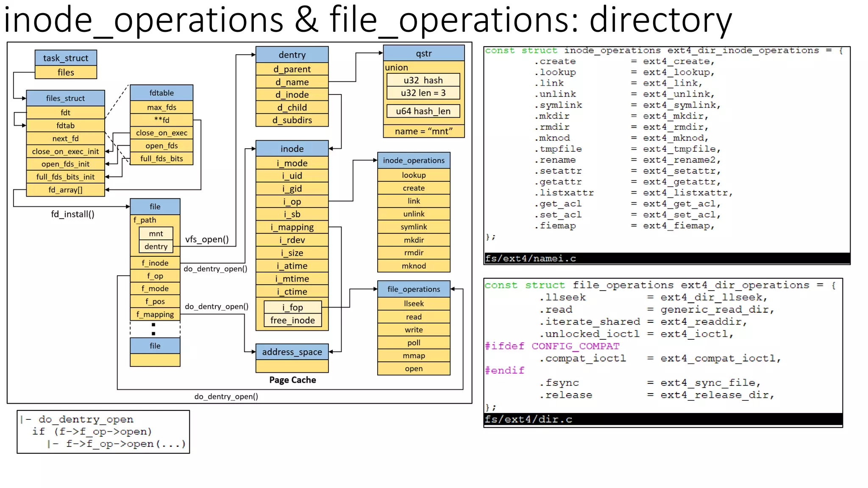Image resolution: width=868 pixels, height=488 pixels.
Task: Select the f_op field in file struct
Action: coord(155,275)
